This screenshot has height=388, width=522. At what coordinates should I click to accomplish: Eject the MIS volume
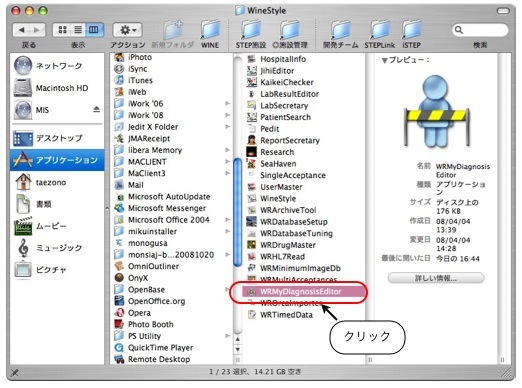[x=96, y=109]
